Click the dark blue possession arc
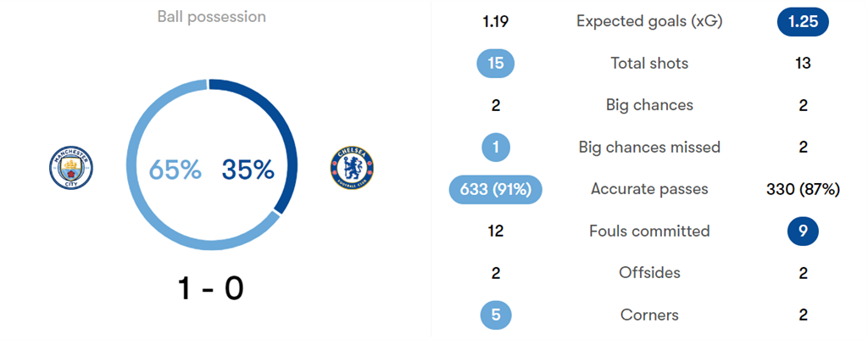Viewport: 868px width, 340px height. [284, 136]
